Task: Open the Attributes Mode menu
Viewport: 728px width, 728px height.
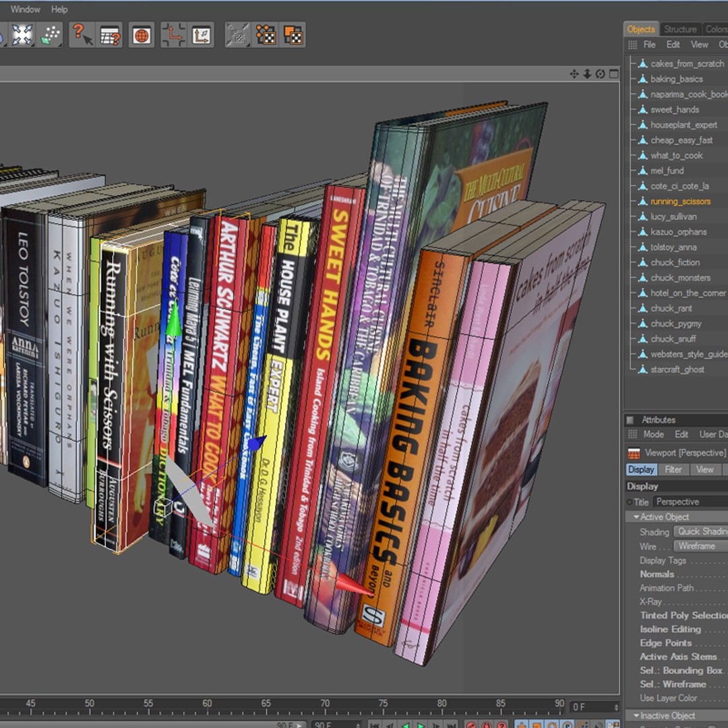Action: pyautogui.click(x=653, y=434)
